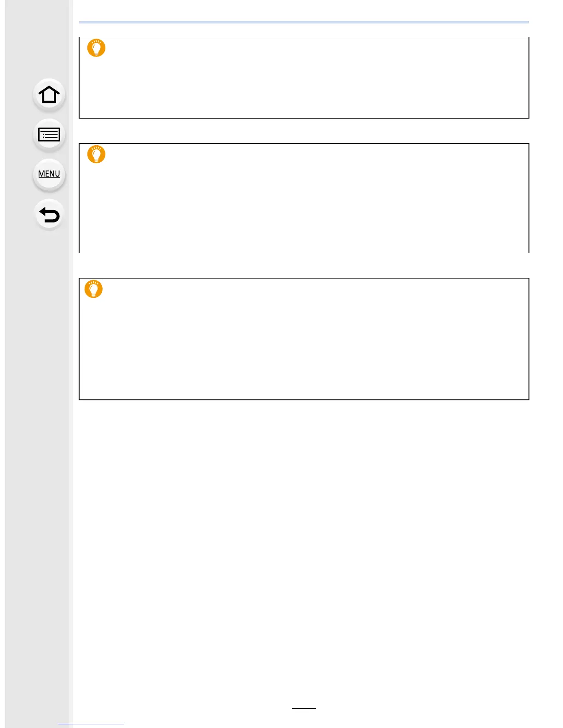Go to the Home page icon
This screenshot has height=728, width=563.
(49, 95)
